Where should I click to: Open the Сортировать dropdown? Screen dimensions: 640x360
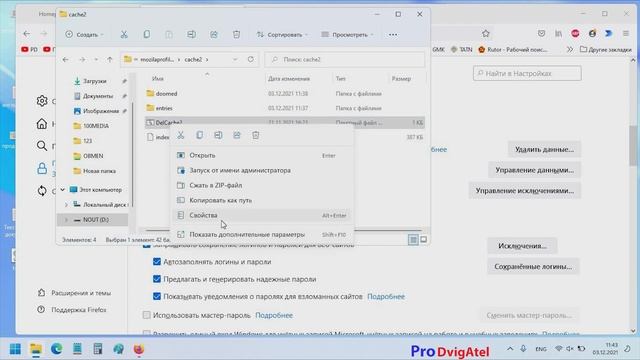282,35
